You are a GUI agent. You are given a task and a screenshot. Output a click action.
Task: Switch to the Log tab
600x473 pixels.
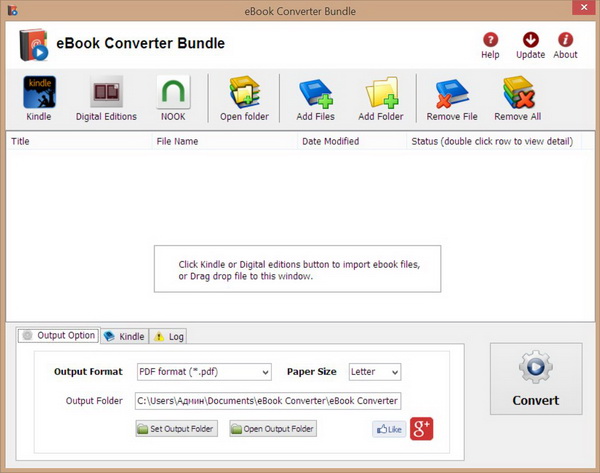(x=169, y=336)
